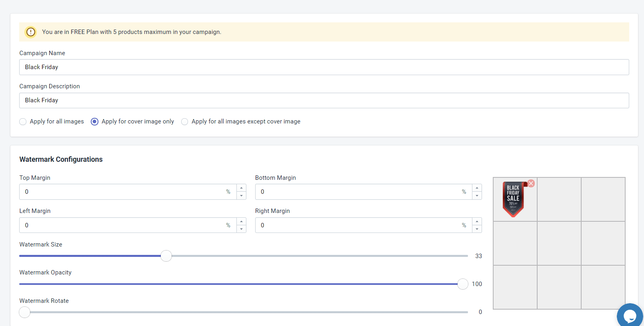Click the Watermark Rotate slider handle
This screenshot has height=326, width=644.
(x=25, y=312)
